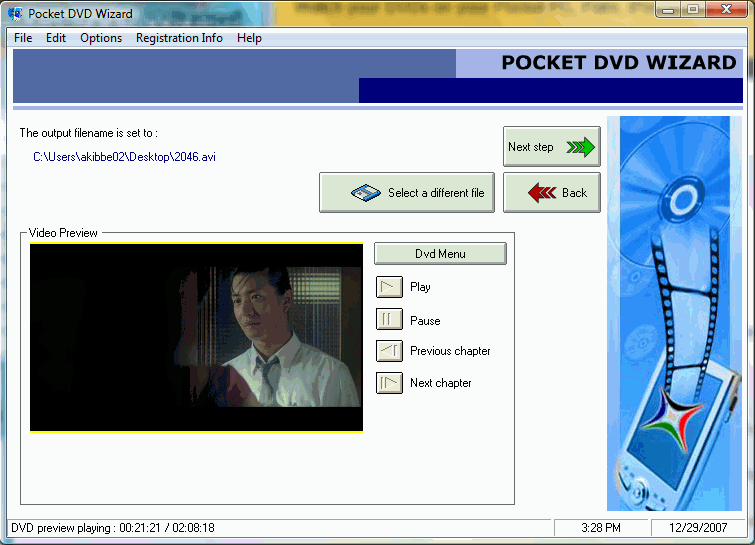Screen dimensions: 755x545
Task: Click the red Back arrow icon
Action: pos(541,193)
